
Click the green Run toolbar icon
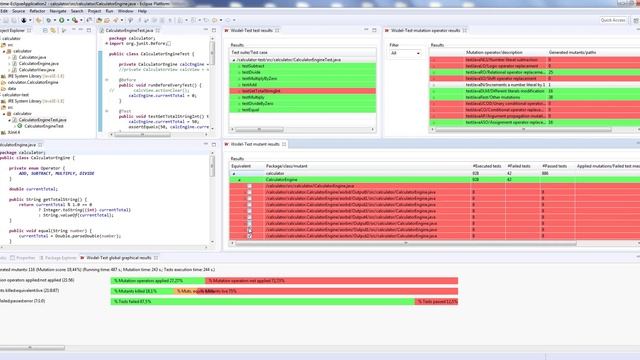coord(62,20)
